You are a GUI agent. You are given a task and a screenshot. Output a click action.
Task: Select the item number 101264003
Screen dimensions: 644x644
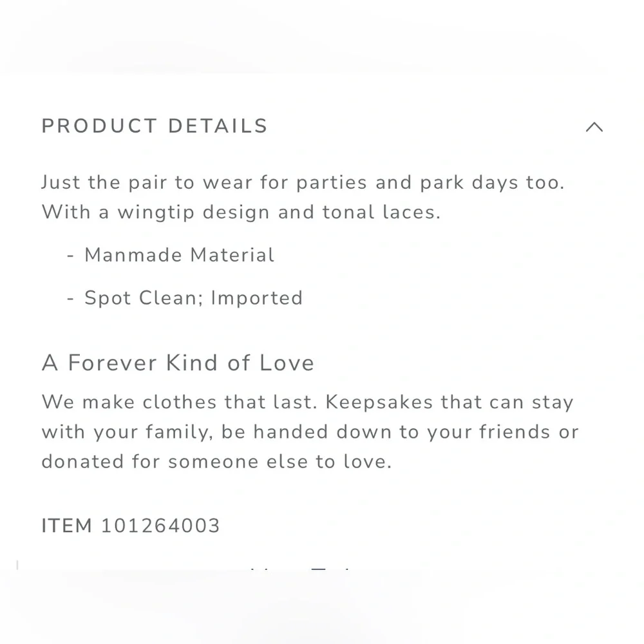point(160,526)
